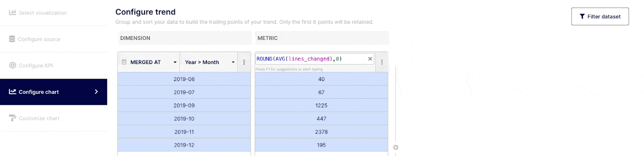The height and width of the screenshot is (156, 644).
Task: Select the 2019-10 dimension cell
Action: (184, 119)
